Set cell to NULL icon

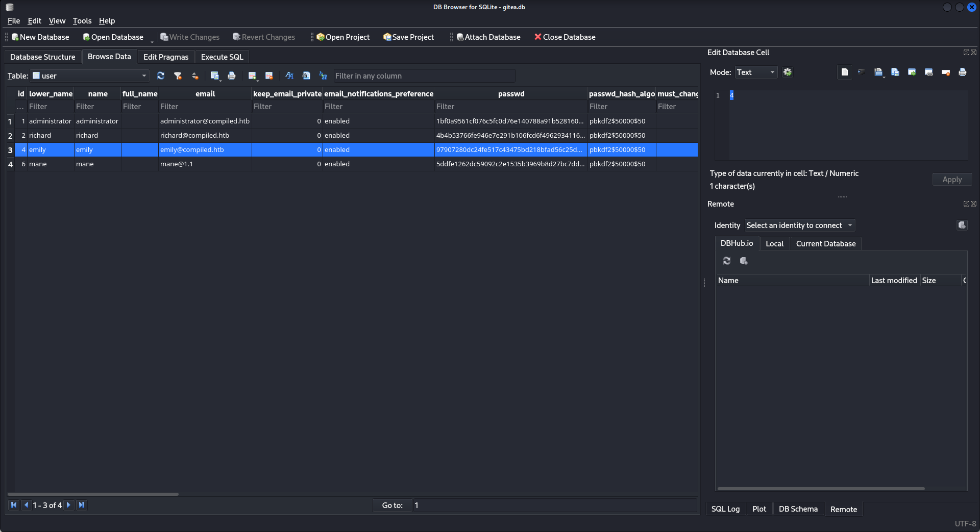946,72
